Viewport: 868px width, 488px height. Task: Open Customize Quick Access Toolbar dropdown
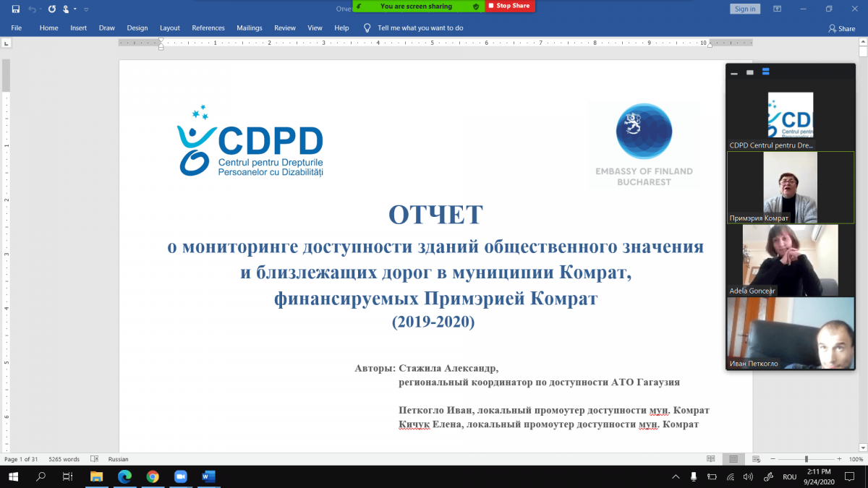pos(86,9)
